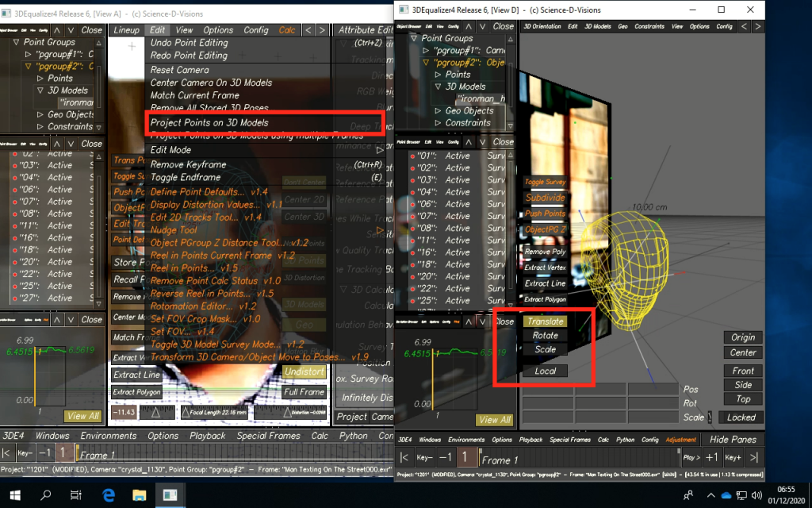Expand the pgroup#1 tree node in View D
This screenshot has width=812, height=508.
click(425, 50)
